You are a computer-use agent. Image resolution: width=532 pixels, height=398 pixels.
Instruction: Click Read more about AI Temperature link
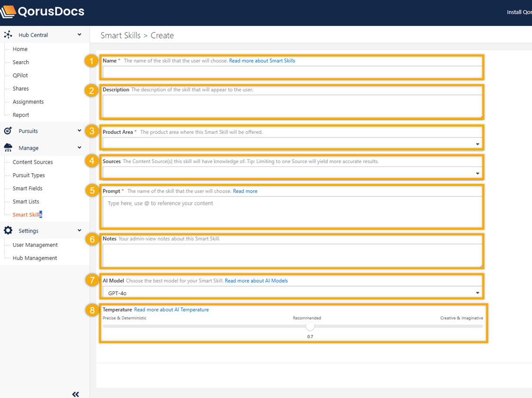coord(171,310)
